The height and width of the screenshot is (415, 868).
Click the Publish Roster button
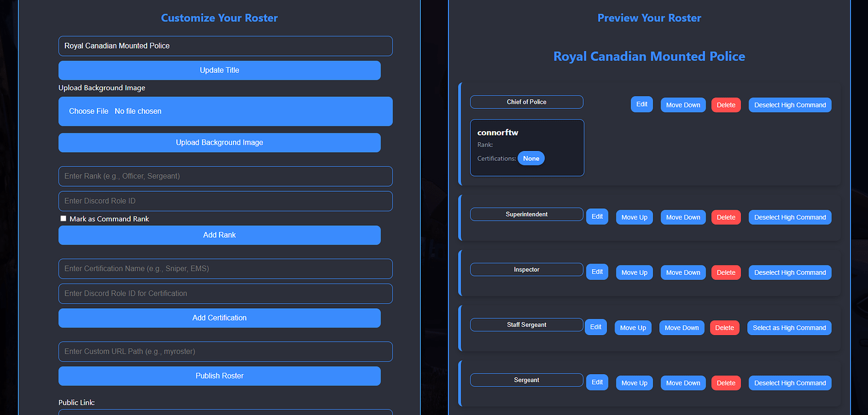point(219,375)
